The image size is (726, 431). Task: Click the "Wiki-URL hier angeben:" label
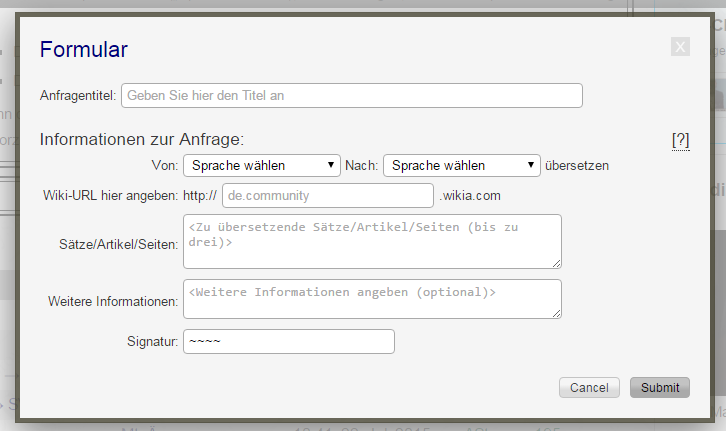tap(110, 195)
